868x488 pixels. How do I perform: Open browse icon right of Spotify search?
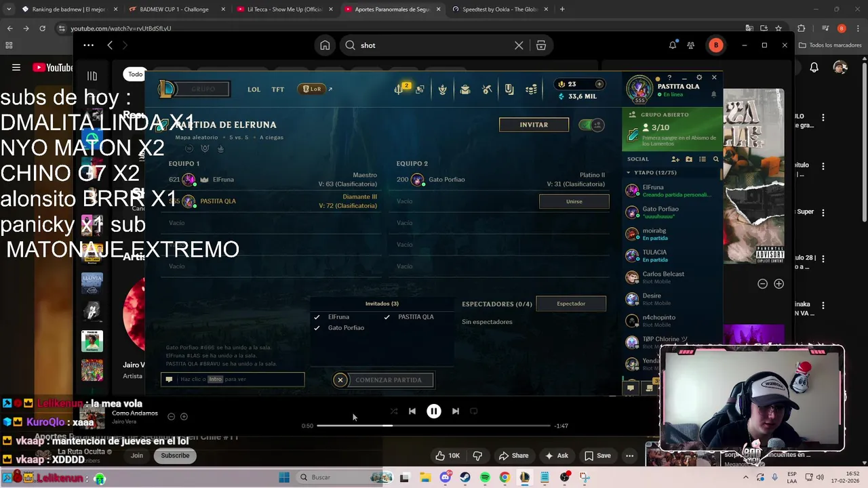point(541,45)
